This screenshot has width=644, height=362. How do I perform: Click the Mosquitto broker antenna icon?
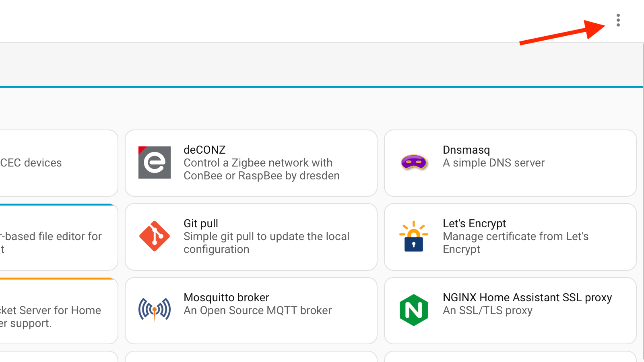point(155,310)
